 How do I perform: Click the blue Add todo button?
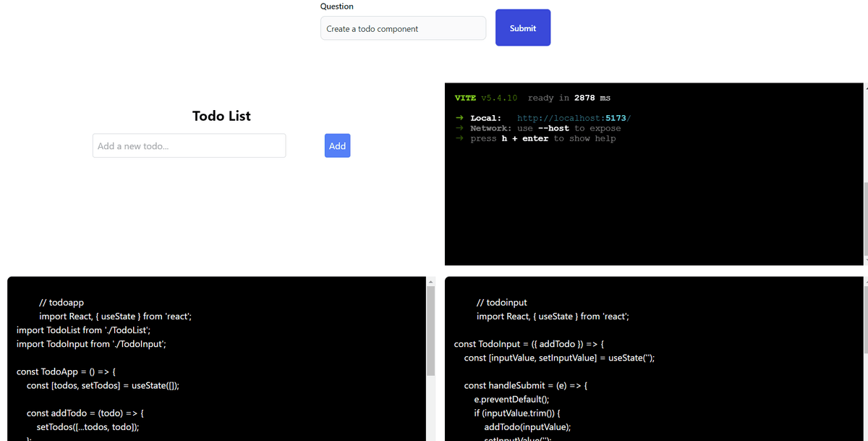pos(337,146)
